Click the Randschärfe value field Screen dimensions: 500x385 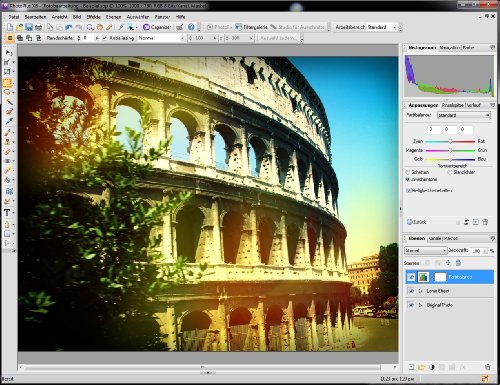coord(88,38)
